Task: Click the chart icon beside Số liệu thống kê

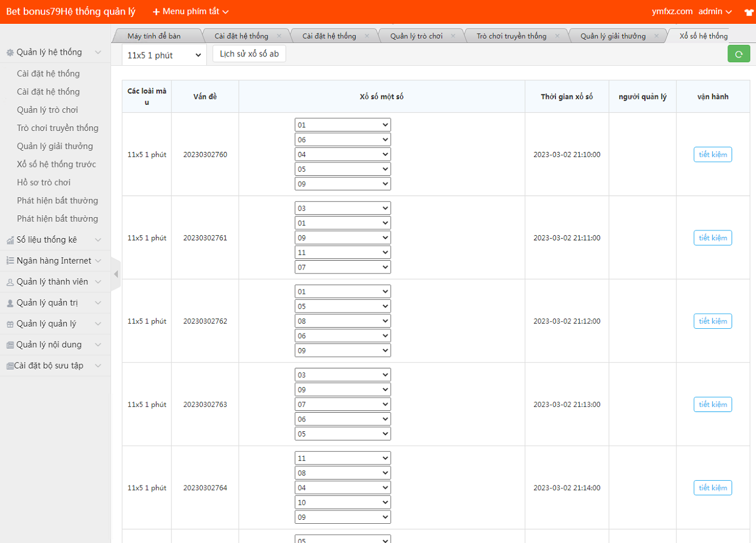Action: tap(10, 240)
